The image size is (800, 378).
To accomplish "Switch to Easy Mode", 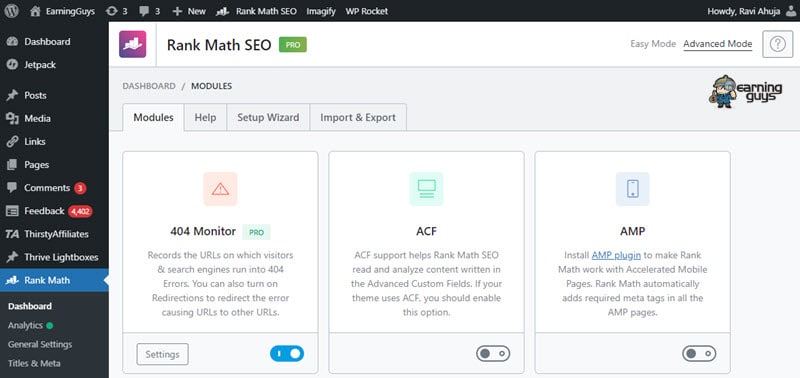I will coord(653,44).
